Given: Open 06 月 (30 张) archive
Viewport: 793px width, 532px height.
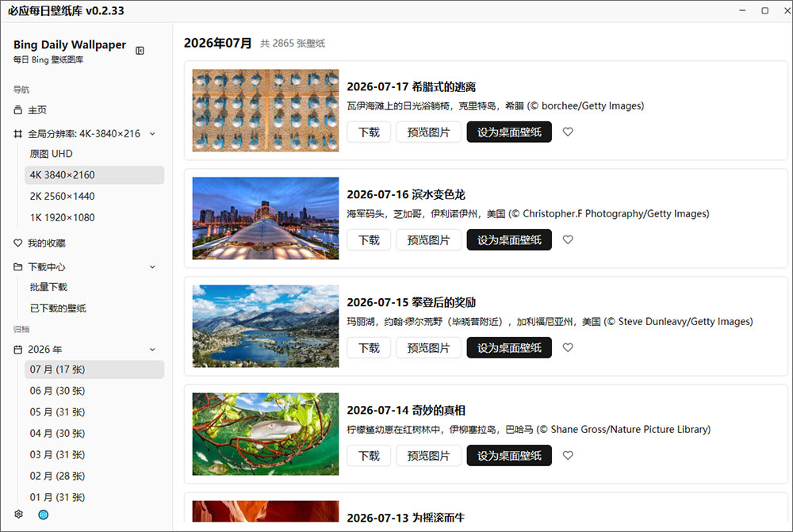Looking at the screenshot, I should point(94,391).
